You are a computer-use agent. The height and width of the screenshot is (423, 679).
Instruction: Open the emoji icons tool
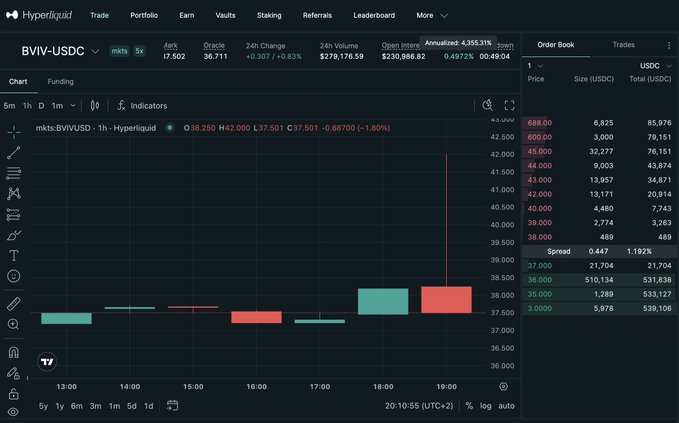(x=14, y=276)
